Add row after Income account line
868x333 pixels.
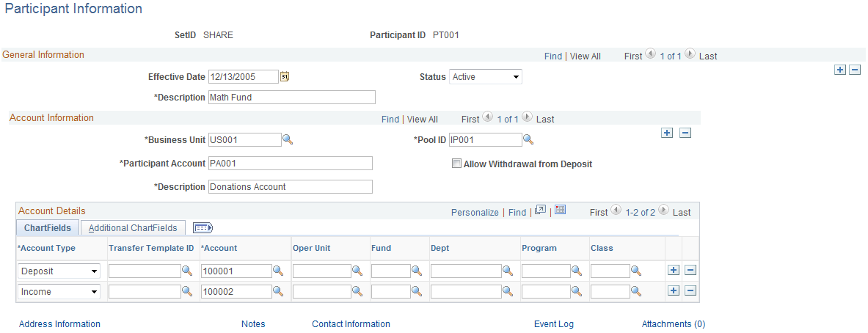(673, 291)
